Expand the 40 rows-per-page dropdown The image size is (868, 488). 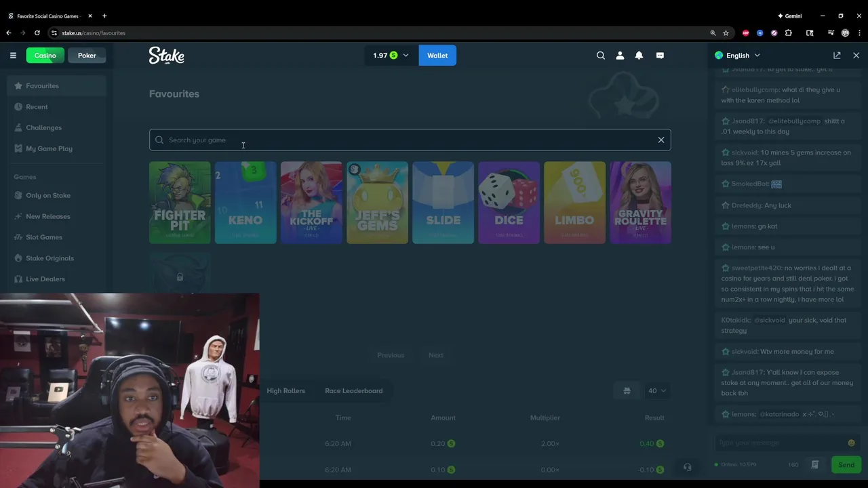657,391
